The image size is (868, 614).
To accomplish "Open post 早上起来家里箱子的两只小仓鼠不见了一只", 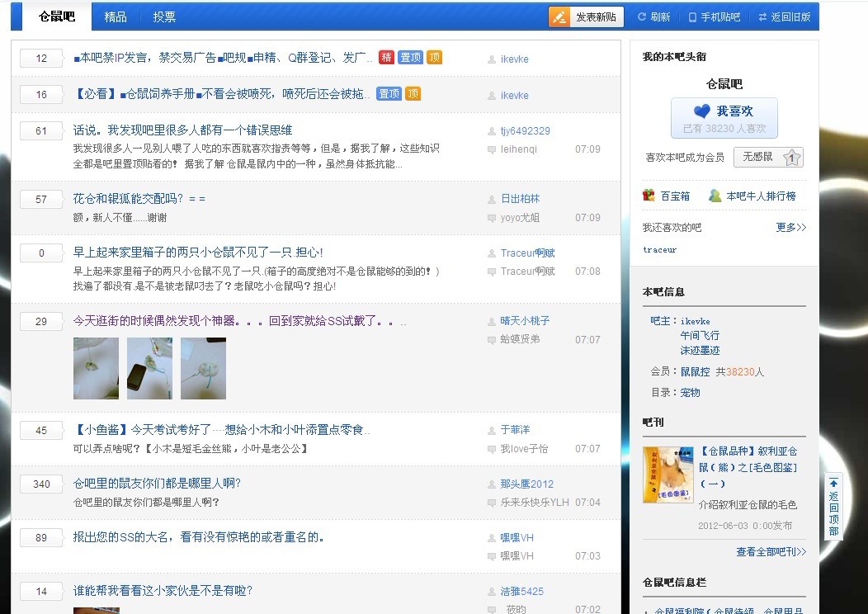I will [x=198, y=253].
